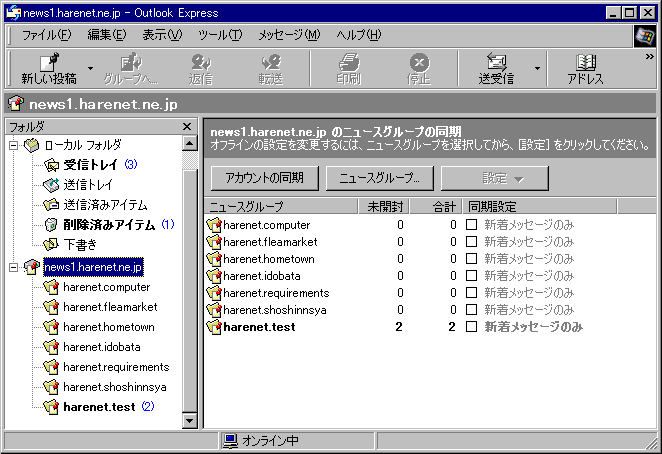Click the folder pane scrollbar thumb

click(x=190, y=291)
